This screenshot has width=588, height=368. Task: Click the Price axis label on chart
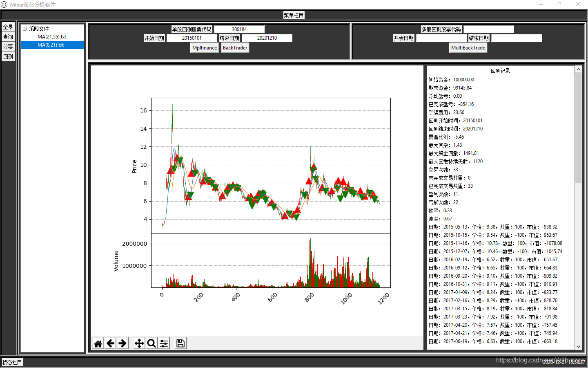pos(134,166)
